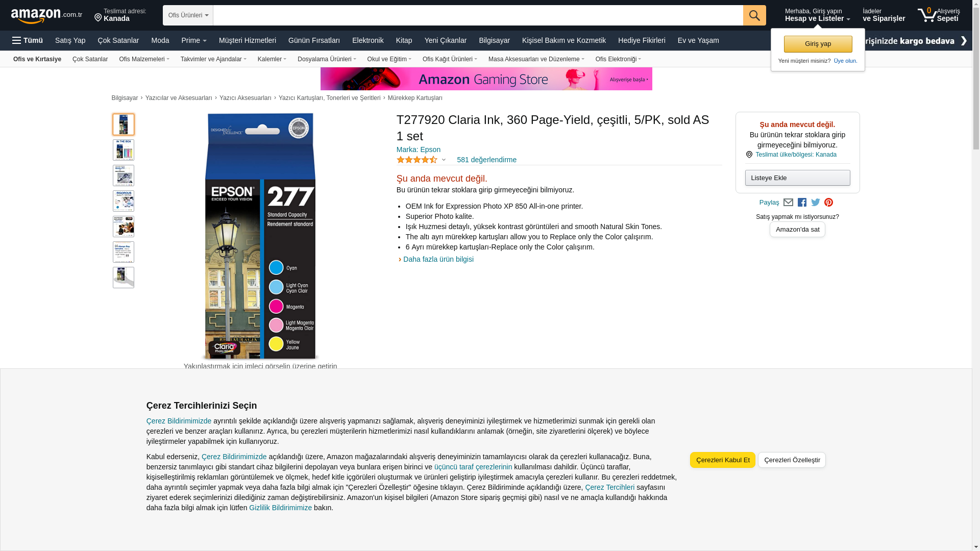Expand the Kalemler submenu
The width and height of the screenshot is (980, 551).
coord(272,59)
